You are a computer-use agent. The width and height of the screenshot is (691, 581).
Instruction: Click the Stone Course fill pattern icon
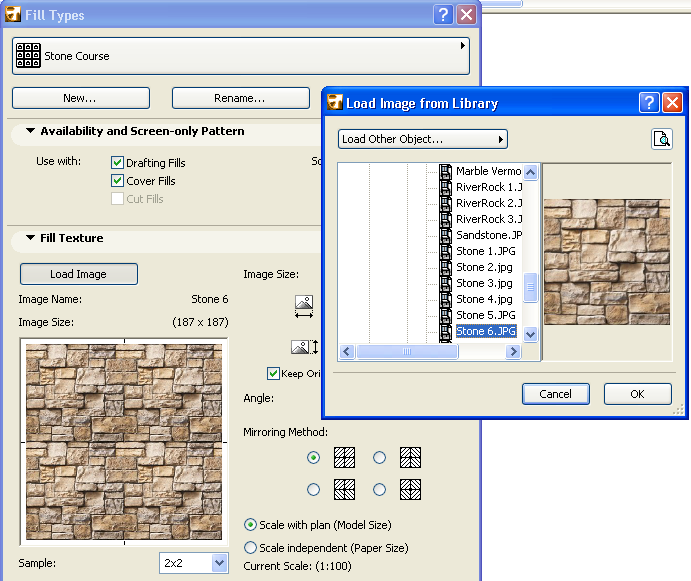[x=28, y=56]
